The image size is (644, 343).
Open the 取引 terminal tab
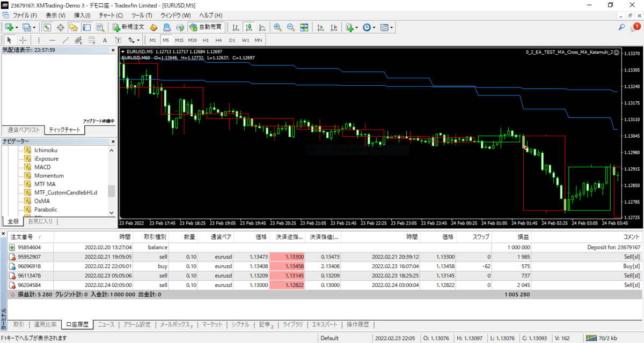pyautogui.click(x=19, y=324)
